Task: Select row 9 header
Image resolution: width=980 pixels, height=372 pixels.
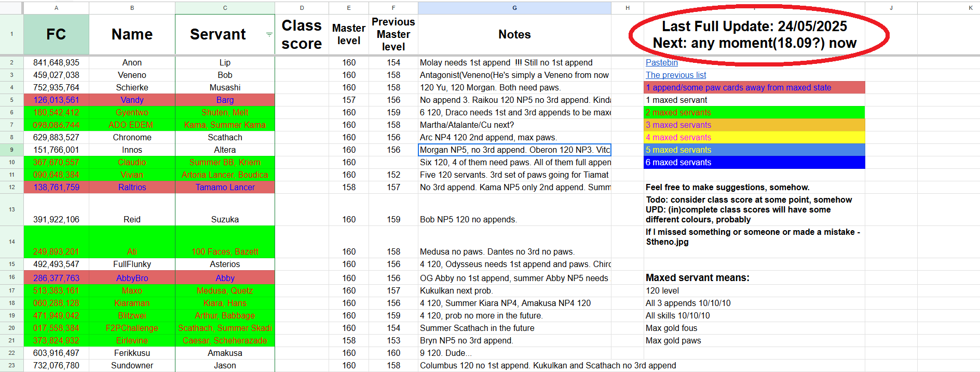Action: pyautogui.click(x=11, y=150)
